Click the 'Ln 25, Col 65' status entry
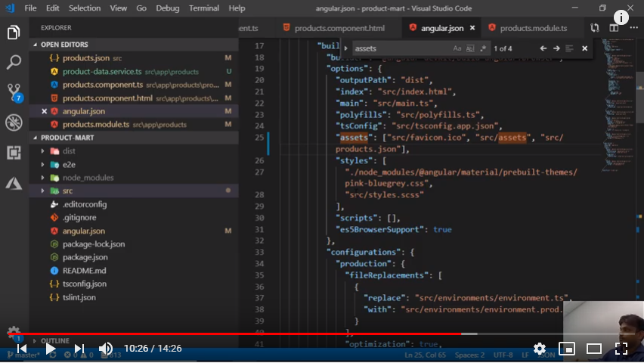The width and height of the screenshot is (644, 363). tap(425, 355)
